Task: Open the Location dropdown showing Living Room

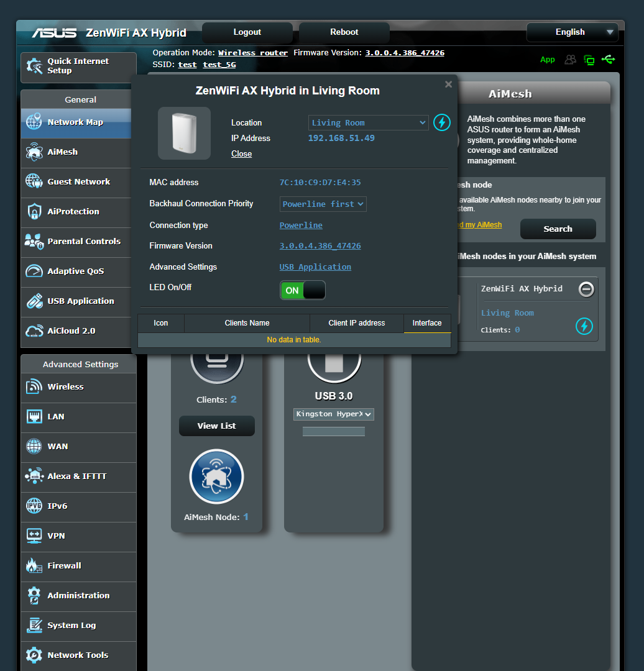Action: point(368,122)
